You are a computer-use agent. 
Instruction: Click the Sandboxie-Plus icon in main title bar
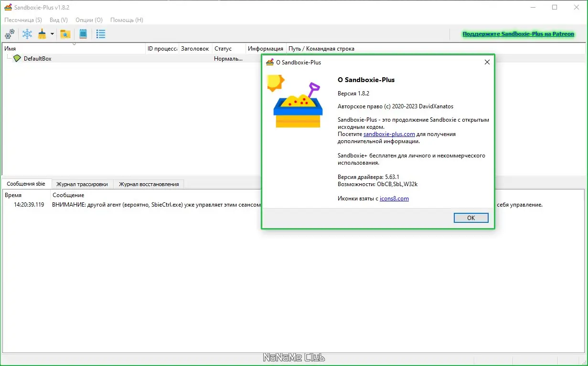(8, 7)
